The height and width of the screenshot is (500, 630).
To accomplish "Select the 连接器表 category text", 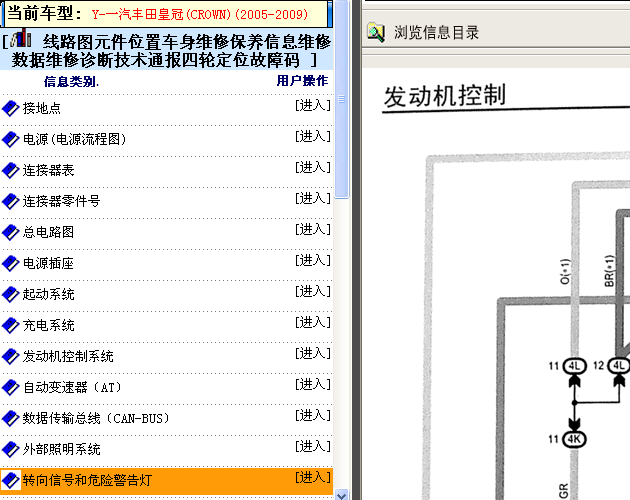I will pos(48,170).
